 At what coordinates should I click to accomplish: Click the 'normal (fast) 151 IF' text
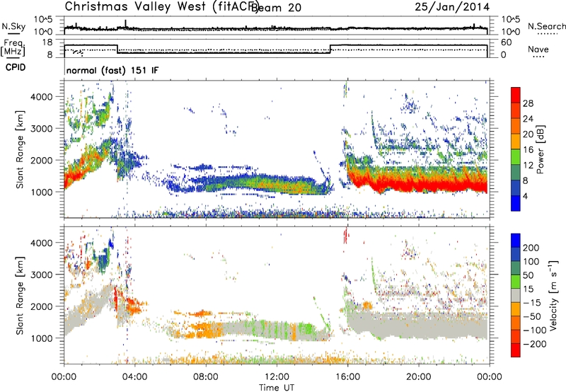112,71
